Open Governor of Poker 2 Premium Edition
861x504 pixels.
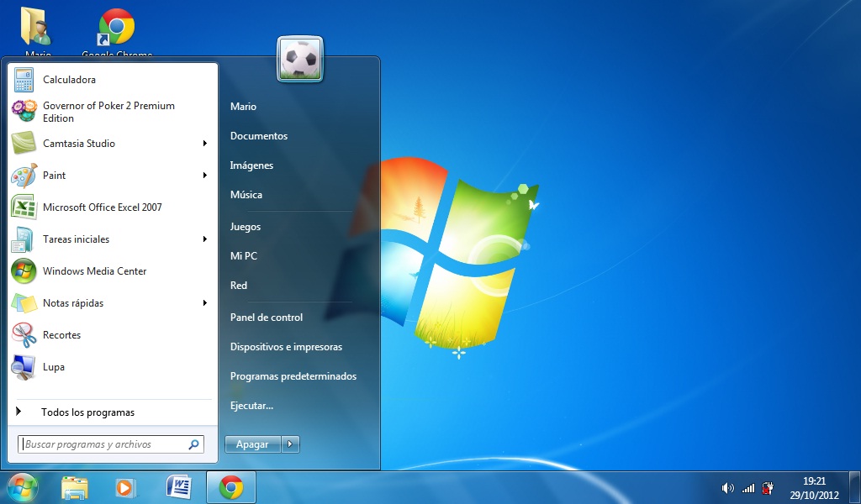(108, 112)
